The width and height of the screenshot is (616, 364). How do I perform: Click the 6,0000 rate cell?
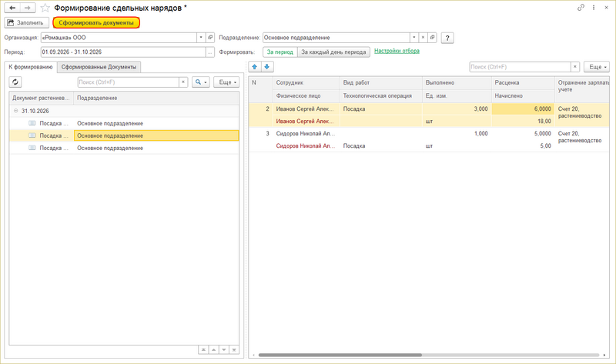coord(523,109)
